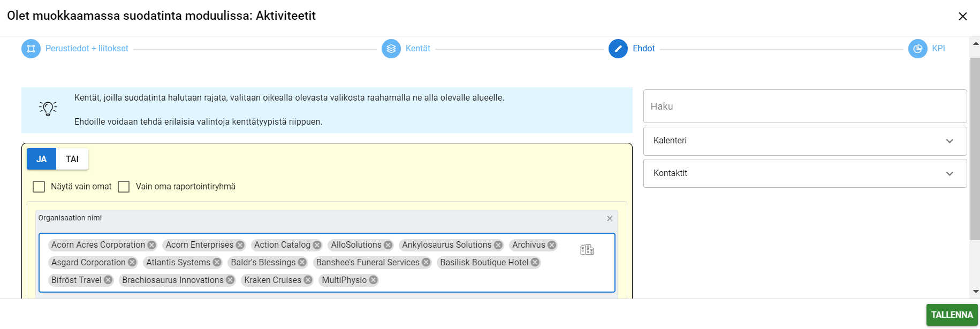This screenshot has height=329, width=980.
Task: Open organization picker icon in the field
Action: 587,250
